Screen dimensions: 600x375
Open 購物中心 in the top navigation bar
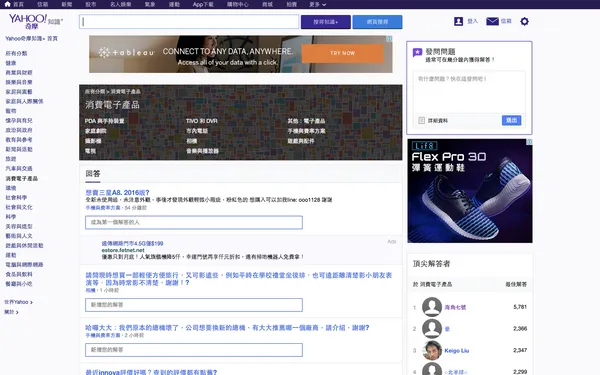click(238, 5)
